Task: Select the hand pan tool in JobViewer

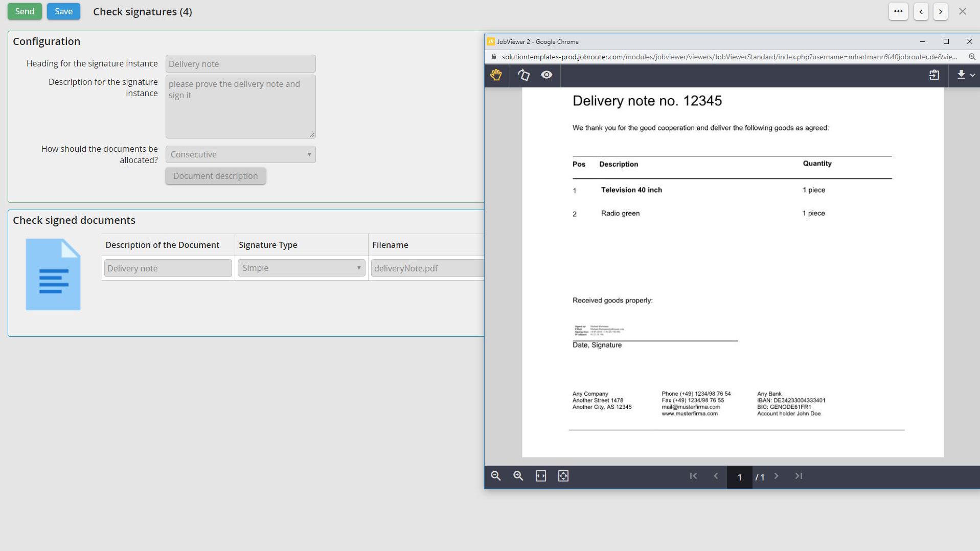Action: click(x=496, y=75)
